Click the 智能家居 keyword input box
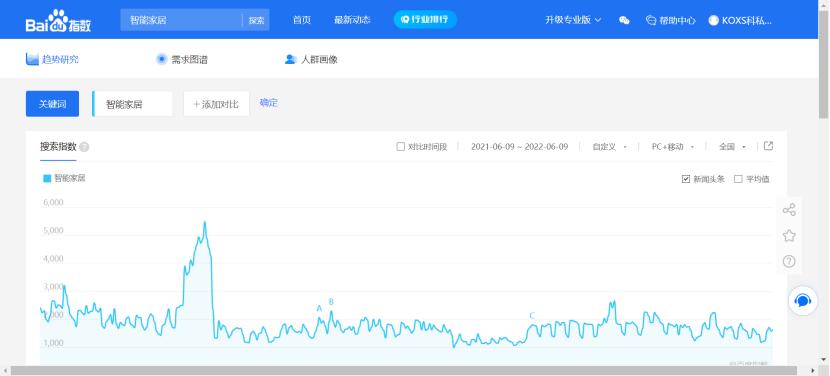 point(132,104)
